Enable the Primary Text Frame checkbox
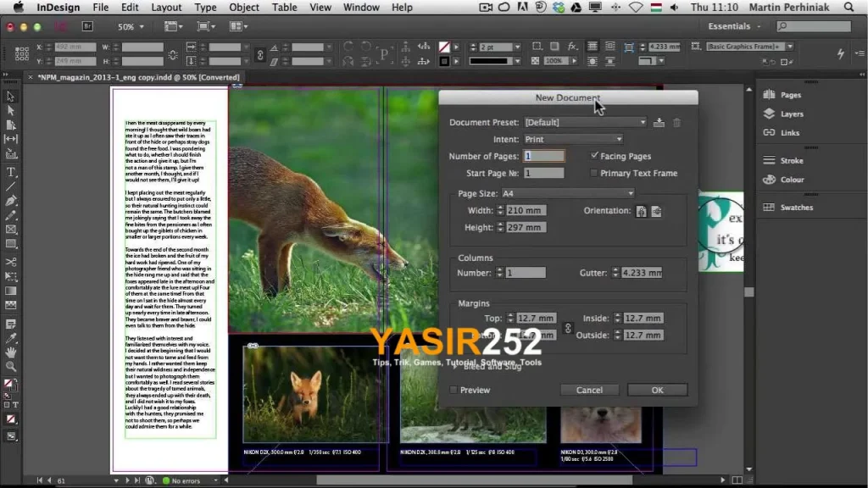The image size is (868, 488). (594, 173)
